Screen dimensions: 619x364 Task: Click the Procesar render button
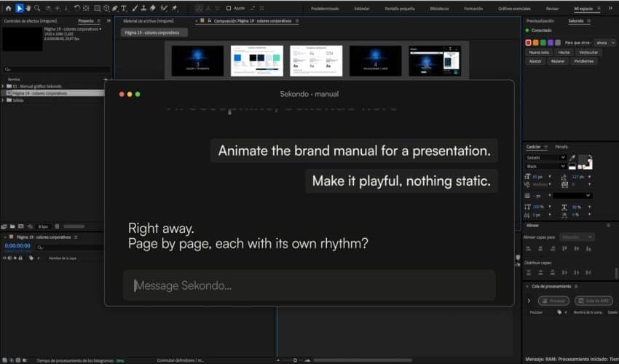click(554, 301)
